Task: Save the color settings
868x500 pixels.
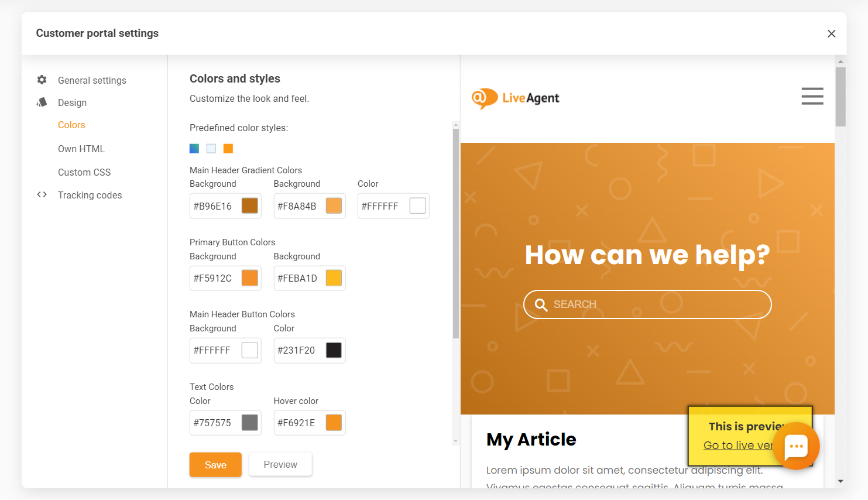Action: click(x=215, y=465)
